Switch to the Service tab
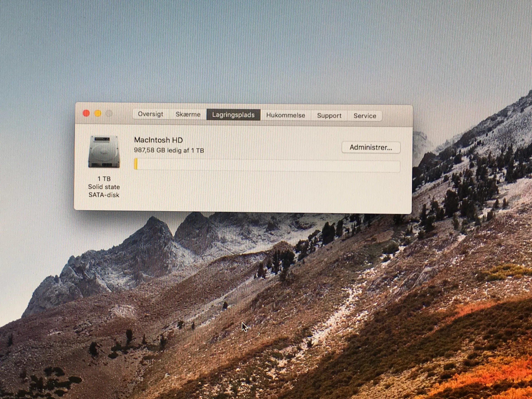532x399 pixels. point(365,116)
